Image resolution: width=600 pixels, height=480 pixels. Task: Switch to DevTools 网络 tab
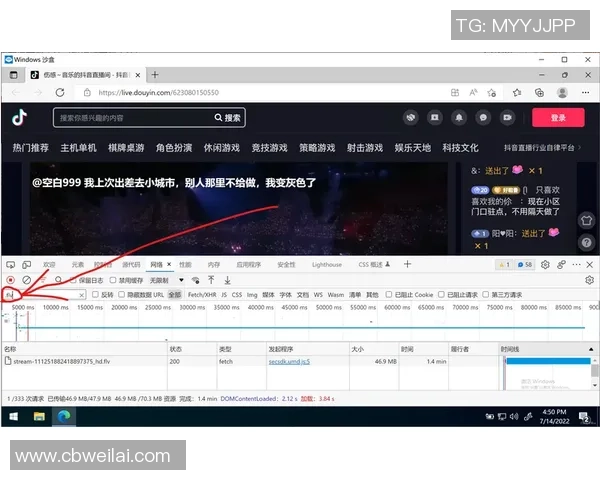tap(157, 264)
